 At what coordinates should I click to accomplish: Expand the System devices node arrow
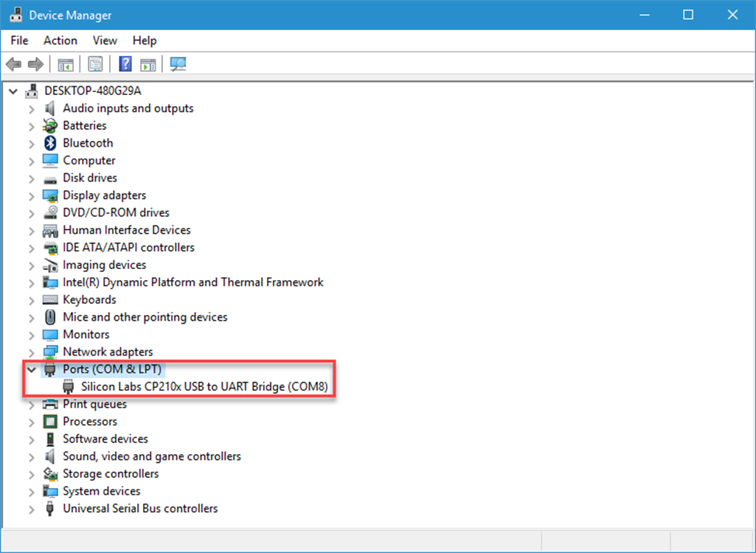click(32, 492)
